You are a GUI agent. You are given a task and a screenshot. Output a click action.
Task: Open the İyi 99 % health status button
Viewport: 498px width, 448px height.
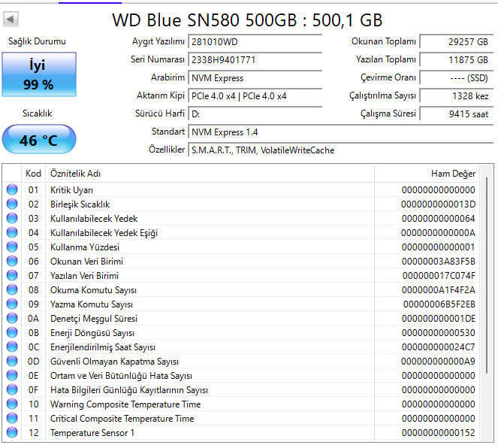[x=39, y=74]
